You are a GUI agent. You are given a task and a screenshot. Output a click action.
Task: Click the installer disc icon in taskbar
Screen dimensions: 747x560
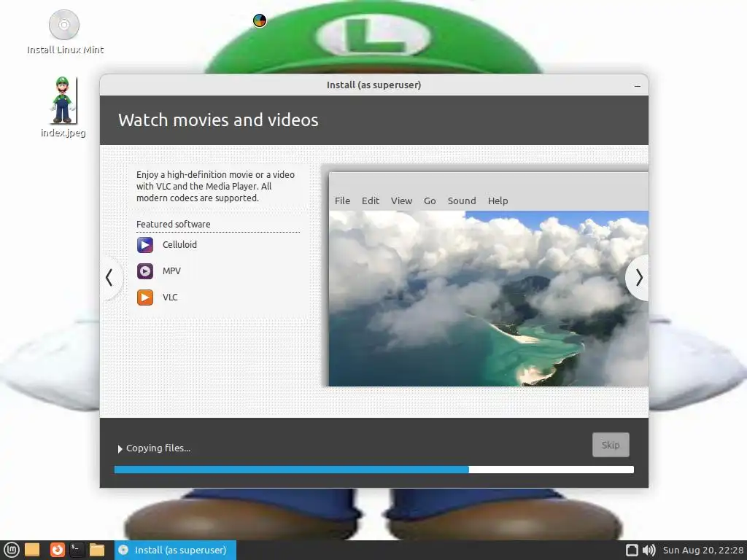[x=123, y=550]
